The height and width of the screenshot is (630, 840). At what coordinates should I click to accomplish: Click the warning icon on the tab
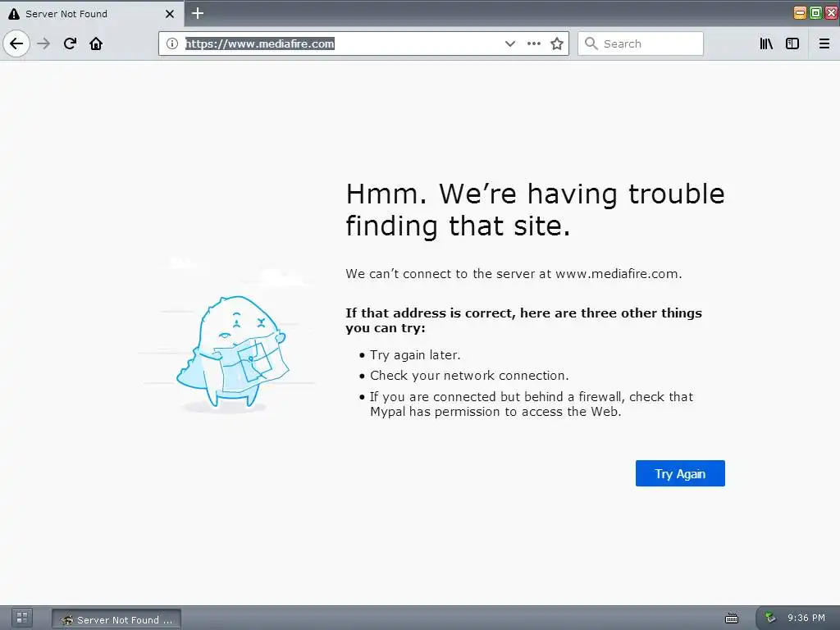point(13,14)
